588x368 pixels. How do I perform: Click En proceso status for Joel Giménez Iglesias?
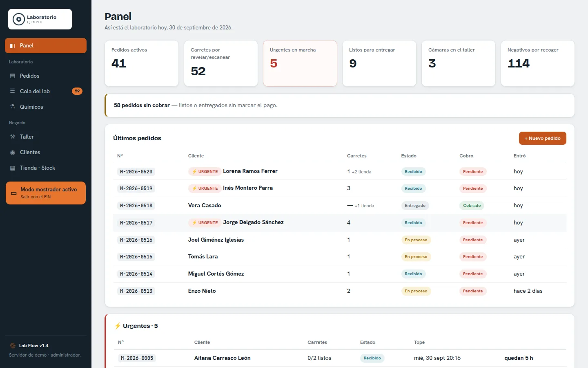point(416,240)
